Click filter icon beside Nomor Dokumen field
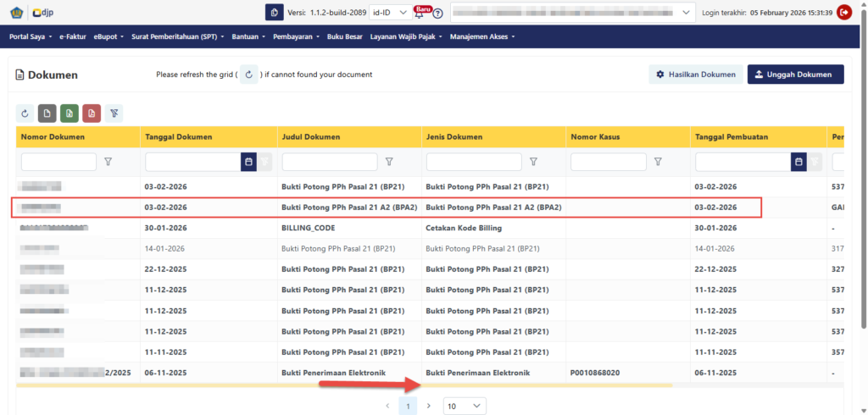The width and height of the screenshot is (868, 415). tap(108, 162)
